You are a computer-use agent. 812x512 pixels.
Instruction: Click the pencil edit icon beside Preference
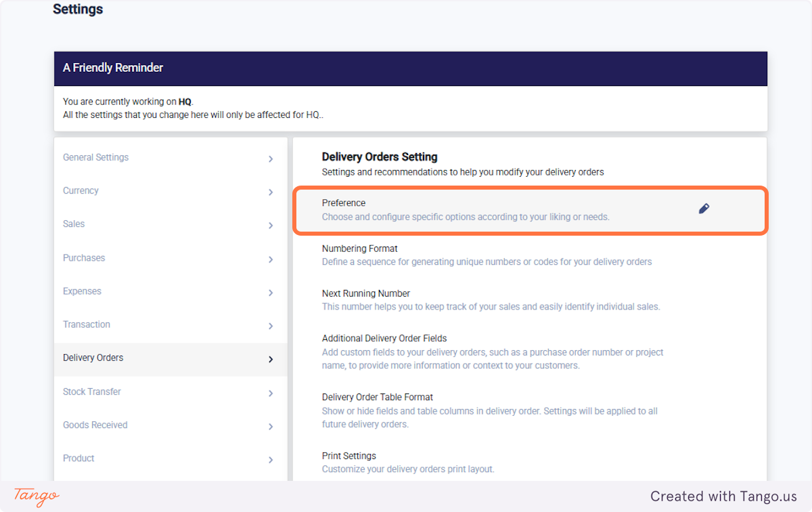[x=704, y=209]
